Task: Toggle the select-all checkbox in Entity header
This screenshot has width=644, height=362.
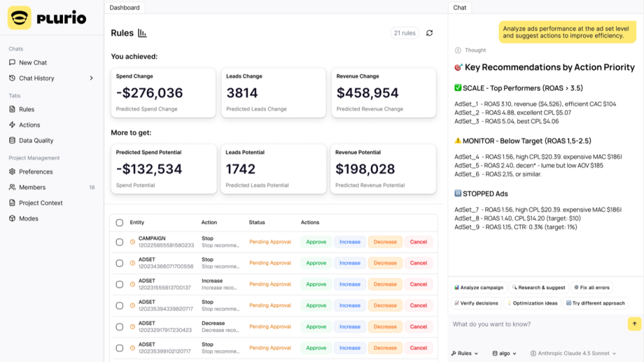Action: click(x=119, y=222)
